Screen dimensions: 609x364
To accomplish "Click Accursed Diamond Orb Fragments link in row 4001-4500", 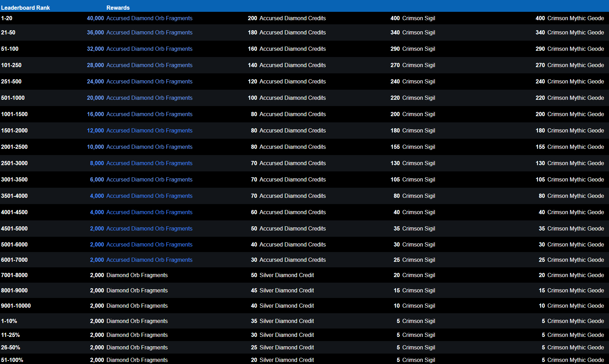I will point(149,212).
